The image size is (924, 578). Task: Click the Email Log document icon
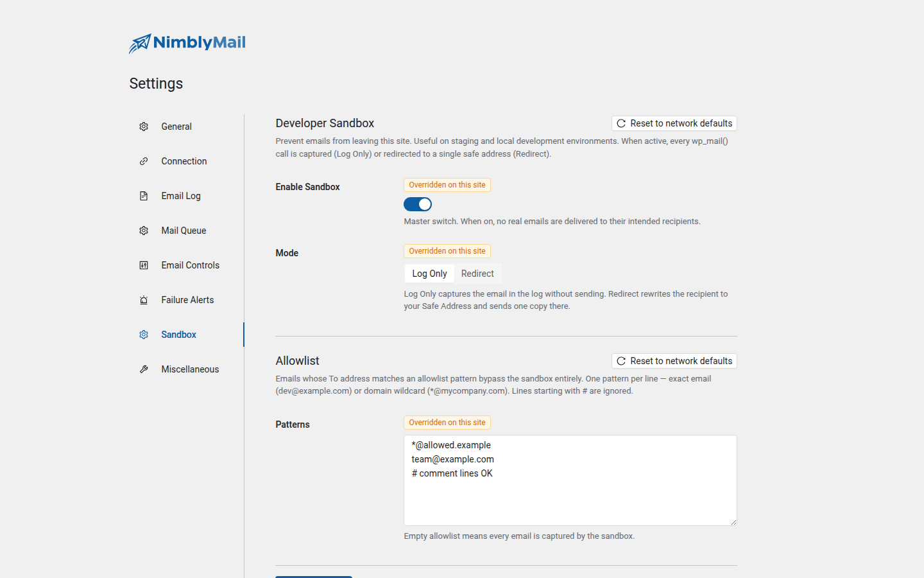tap(144, 196)
